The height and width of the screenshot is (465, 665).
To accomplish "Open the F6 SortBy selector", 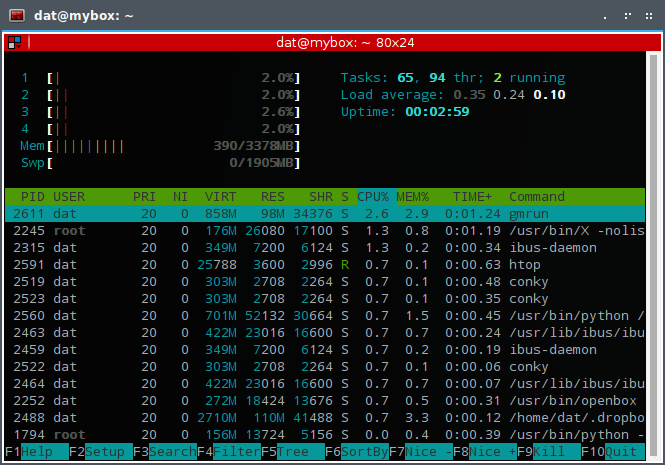I will [357, 452].
